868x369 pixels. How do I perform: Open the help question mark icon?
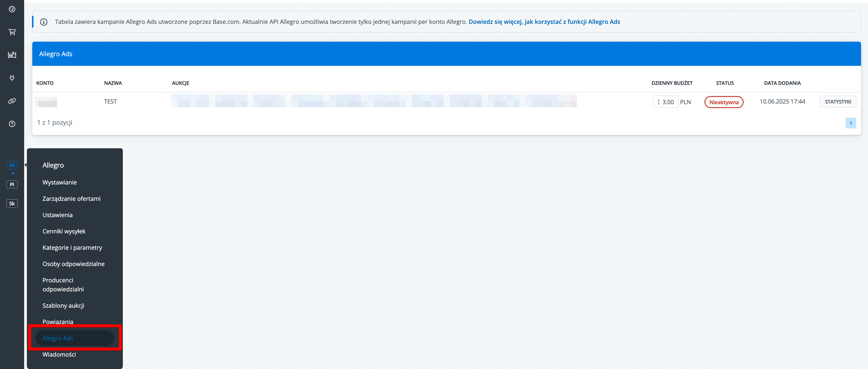coord(12,124)
